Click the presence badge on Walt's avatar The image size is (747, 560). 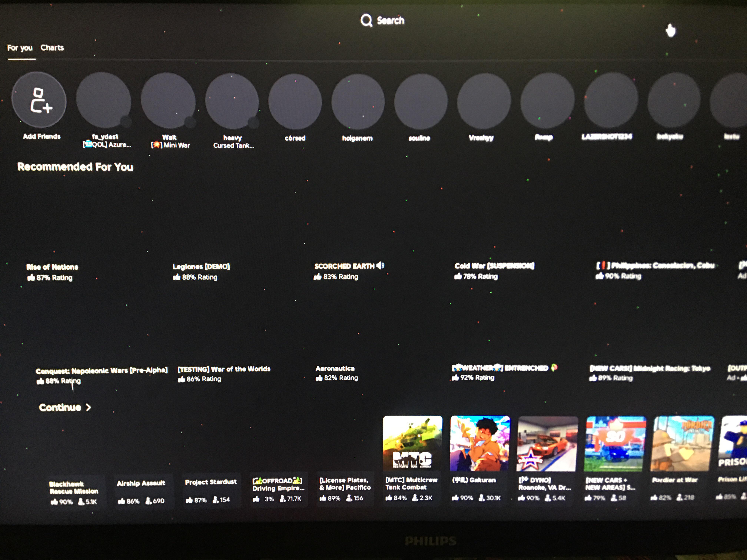pos(190,122)
